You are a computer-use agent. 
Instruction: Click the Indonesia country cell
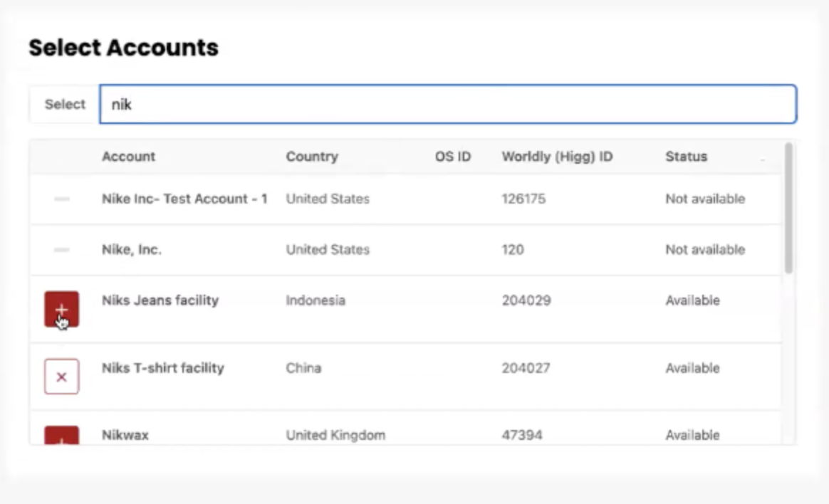(x=316, y=300)
